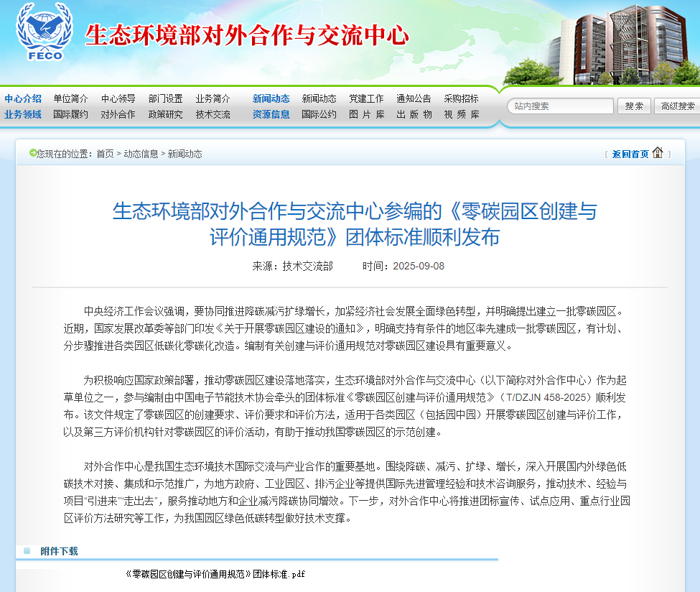The width and height of the screenshot is (700, 592).
Task: Select 部门设置 in the navigation
Action: tap(165, 98)
